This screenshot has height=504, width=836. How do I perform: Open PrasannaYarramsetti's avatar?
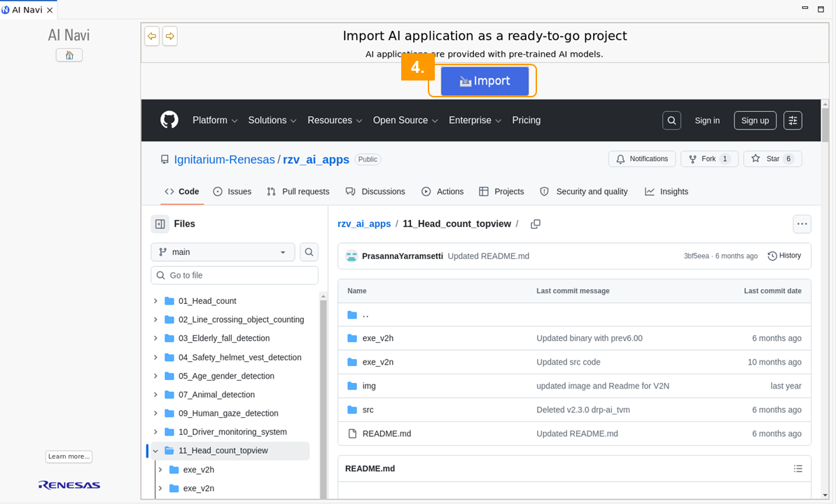tap(351, 256)
